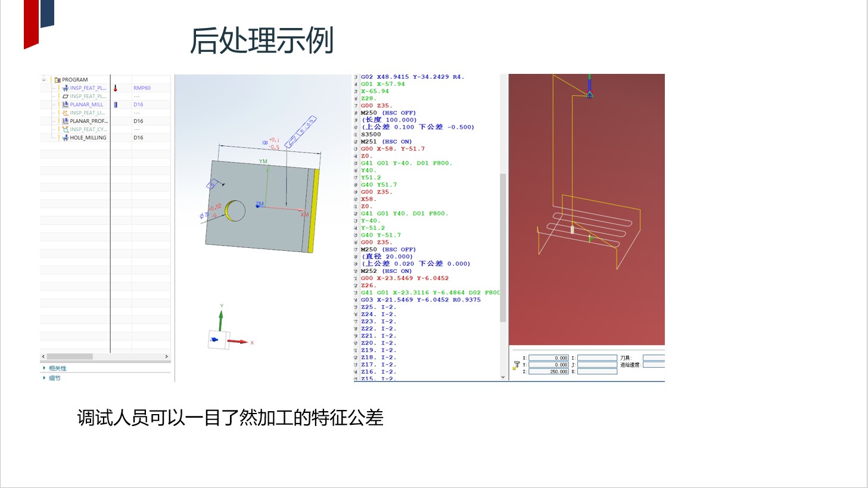
Task: Click the RMP60 tool cell
Action: click(142, 88)
